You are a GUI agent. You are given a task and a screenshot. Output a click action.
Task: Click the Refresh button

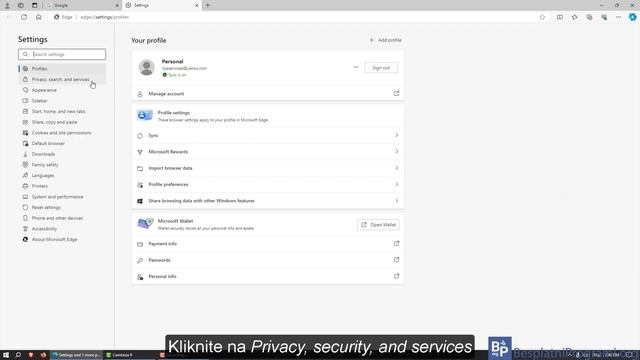pyautogui.click(x=24, y=17)
